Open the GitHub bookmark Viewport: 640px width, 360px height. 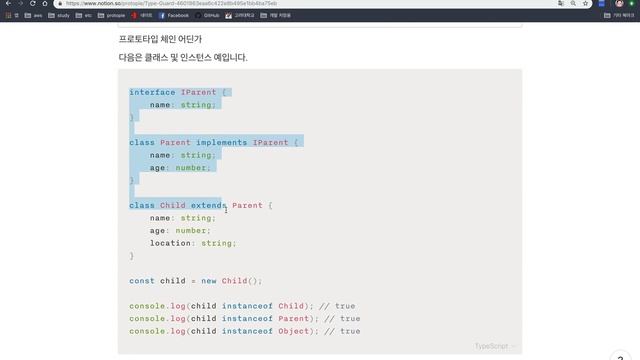point(207,16)
